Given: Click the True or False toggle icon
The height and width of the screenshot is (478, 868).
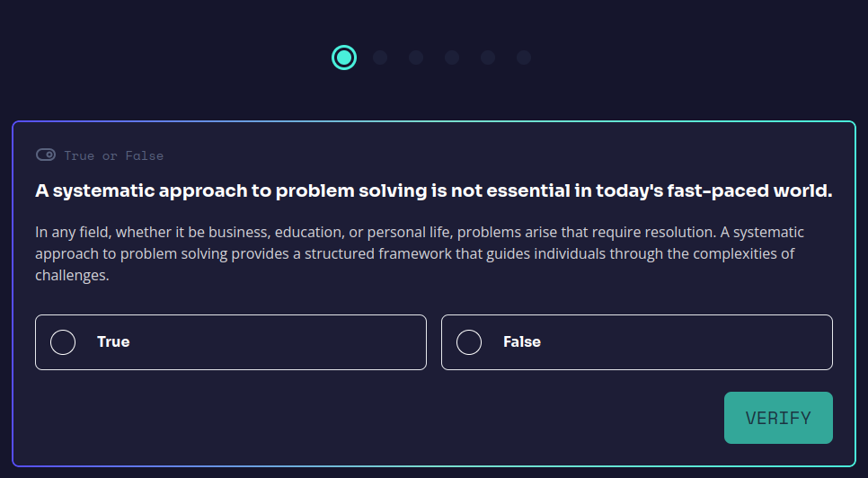Looking at the screenshot, I should pos(46,155).
